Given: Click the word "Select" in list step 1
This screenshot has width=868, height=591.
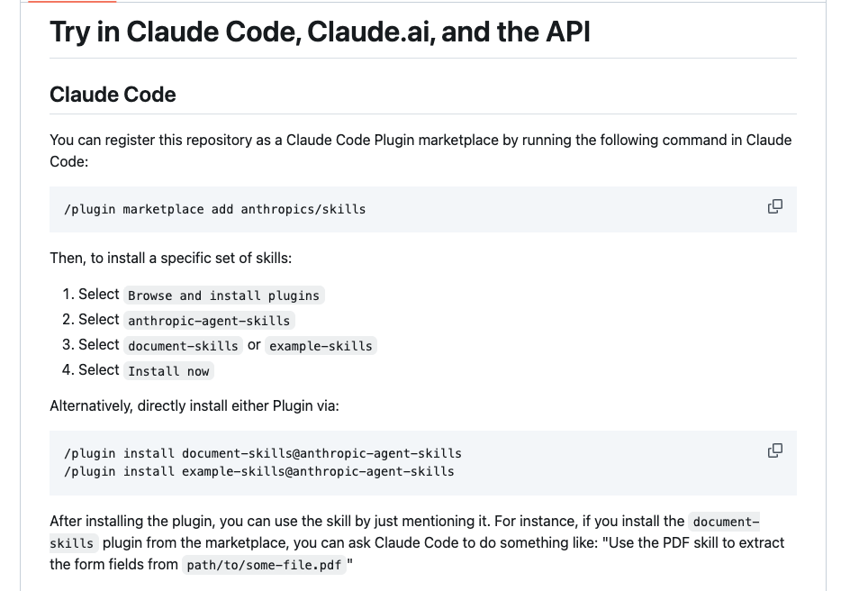Looking at the screenshot, I should pyautogui.click(x=98, y=295).
